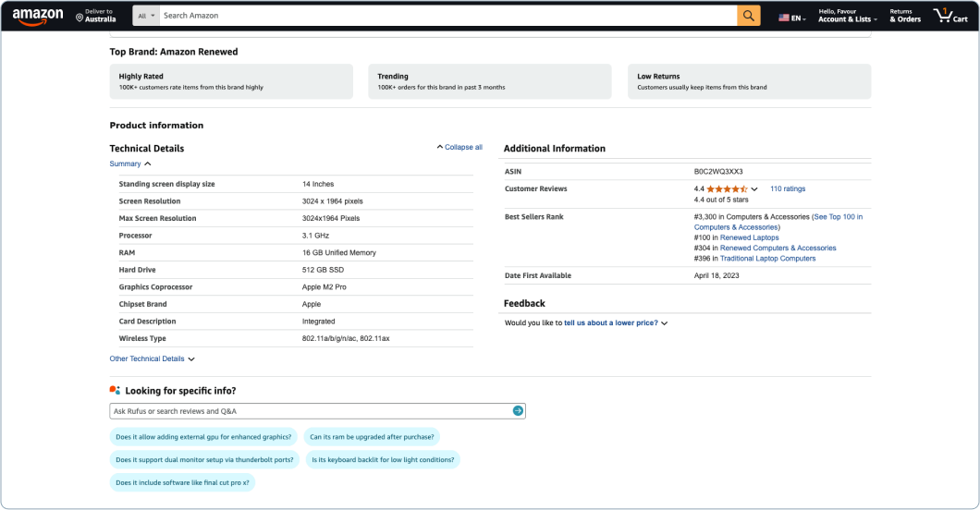Click the Rufus assistant icon
Viewport: 980px width, 510px height.
115,390
